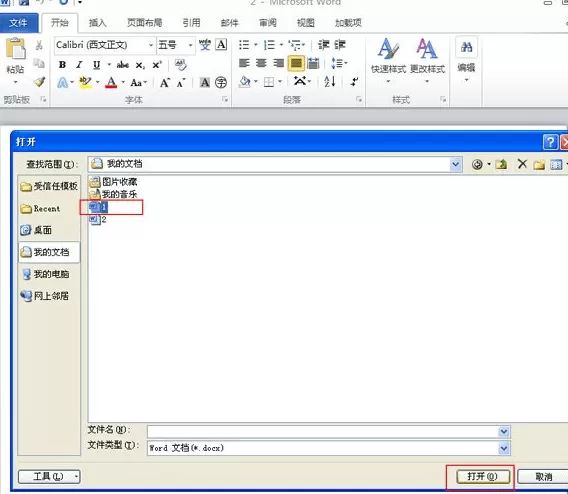The image size is (568, 494).
Task: Center align text
Action: [261, 63]
